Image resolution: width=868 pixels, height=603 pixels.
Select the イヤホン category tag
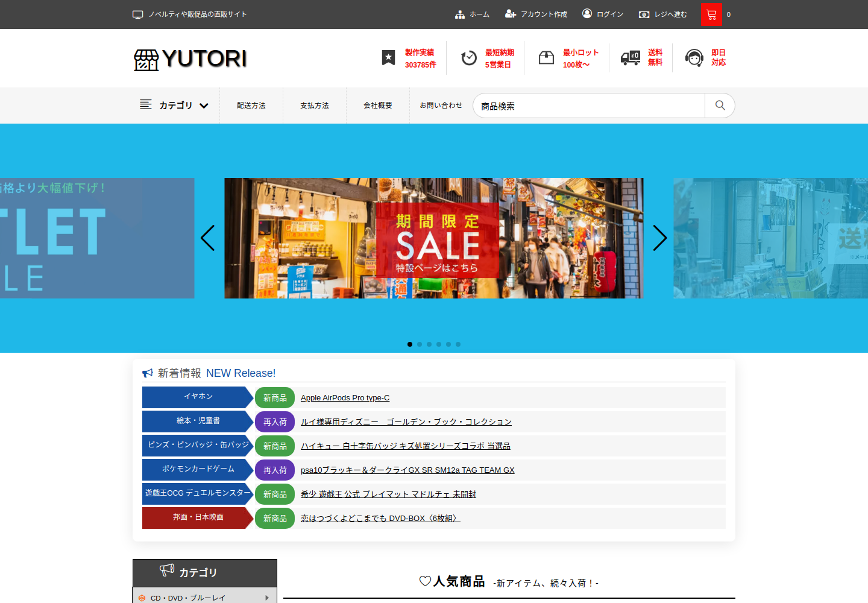click(x=198, y=397)
